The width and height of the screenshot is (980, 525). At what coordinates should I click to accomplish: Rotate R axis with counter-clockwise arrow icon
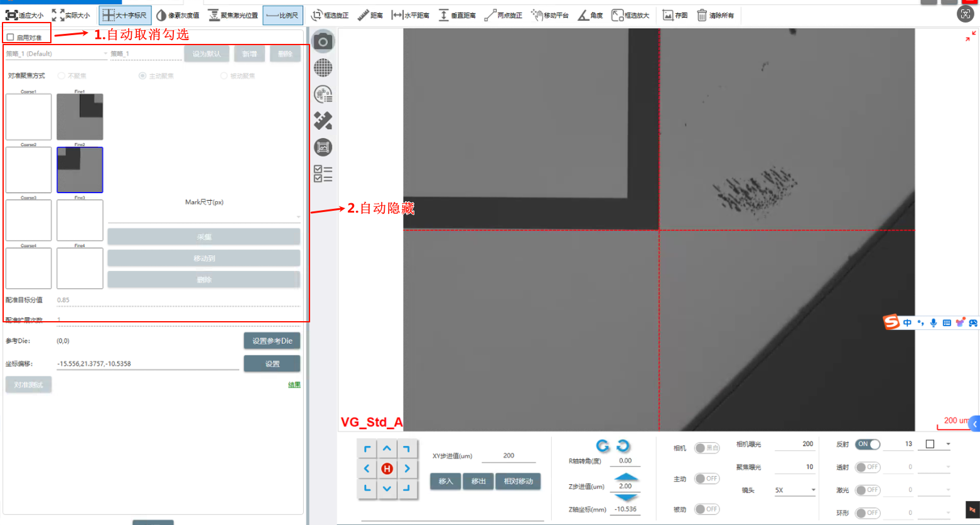point(603,446)
